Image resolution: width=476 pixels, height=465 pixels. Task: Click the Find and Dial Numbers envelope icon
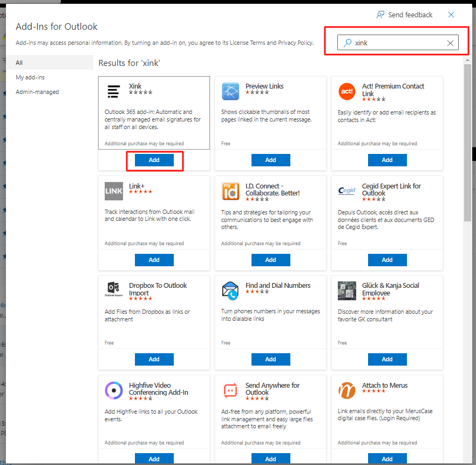pos(230,291)
